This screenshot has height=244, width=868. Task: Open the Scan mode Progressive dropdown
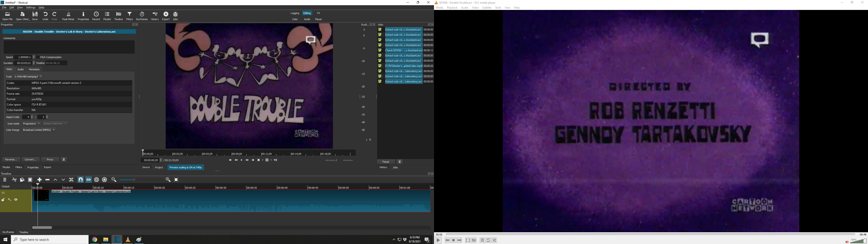[x=31, y=124]
